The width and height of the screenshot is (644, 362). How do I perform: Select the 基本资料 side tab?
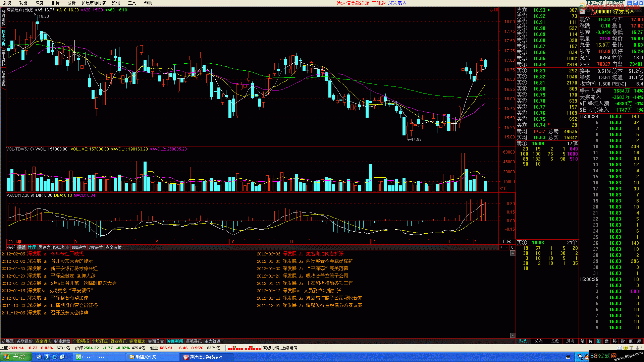tap(3, 58)
